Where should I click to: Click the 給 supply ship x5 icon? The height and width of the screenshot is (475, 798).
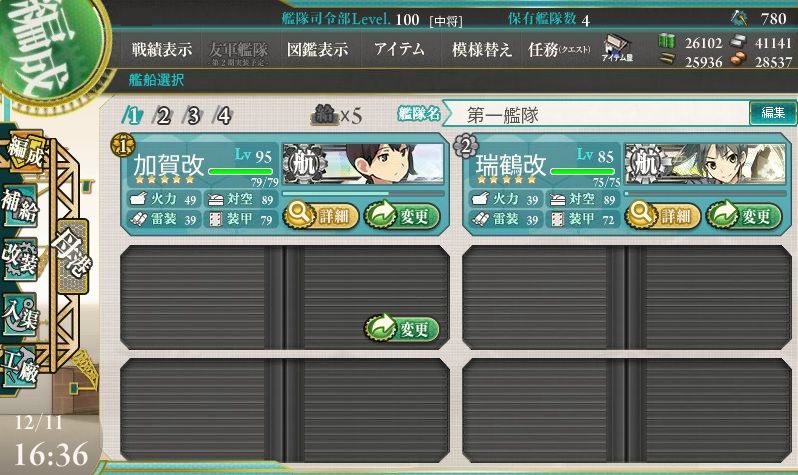point(336,116)
